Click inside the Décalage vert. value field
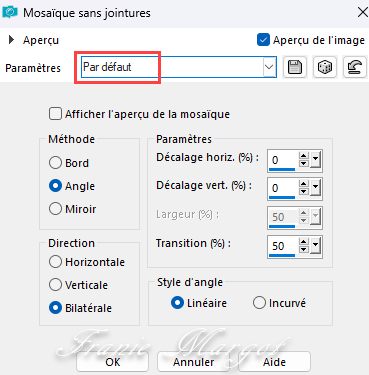369x375 pixels. click(x=282, y=188)
